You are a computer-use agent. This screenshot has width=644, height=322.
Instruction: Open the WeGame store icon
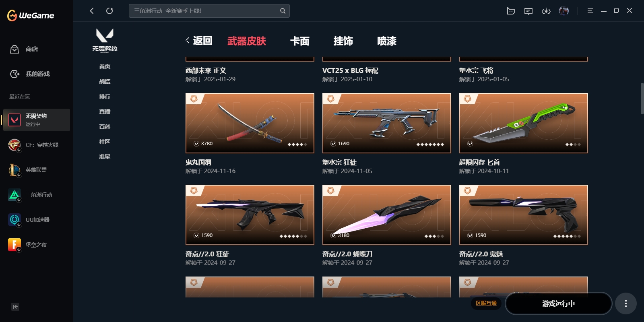(14, 49)
